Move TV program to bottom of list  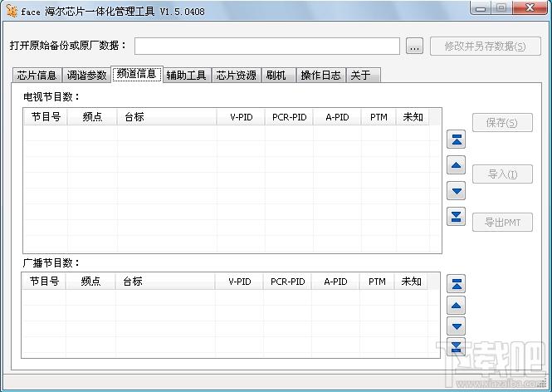coord(456,216)
